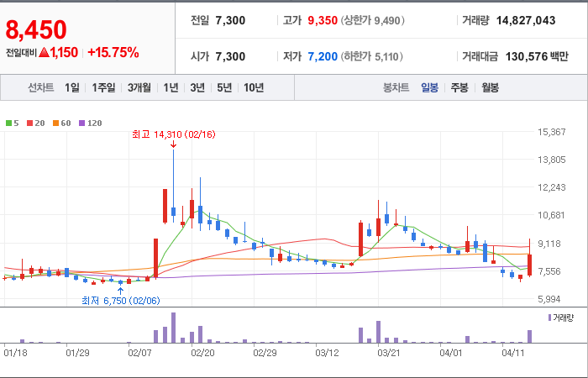Click the purple 거래량 legend marker
Image resolution: width=588 pixels, height=378 pixels.
[x=549, y=318]
